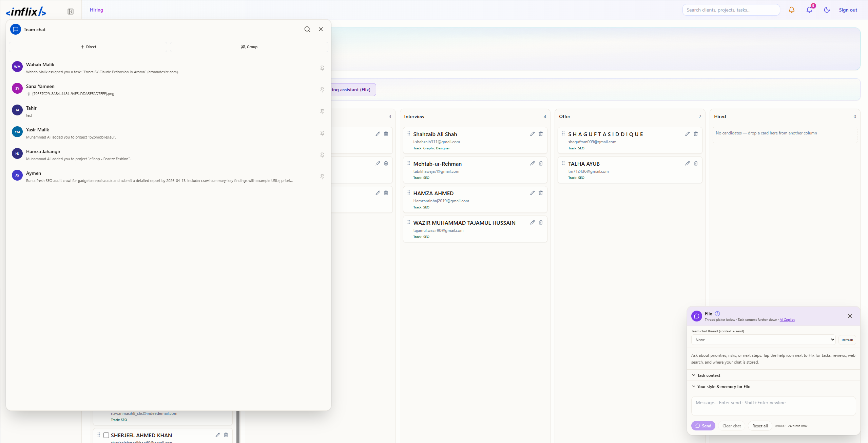868x443 pixels.
Task: Open search in the Team chat panel
Action: click(x=307, y=29)
